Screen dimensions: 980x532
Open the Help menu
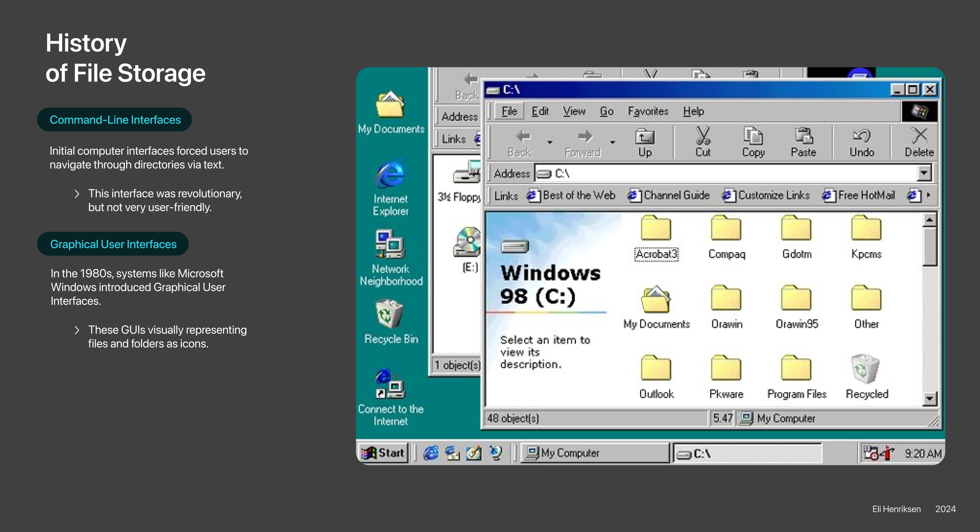tap(693, 111)
